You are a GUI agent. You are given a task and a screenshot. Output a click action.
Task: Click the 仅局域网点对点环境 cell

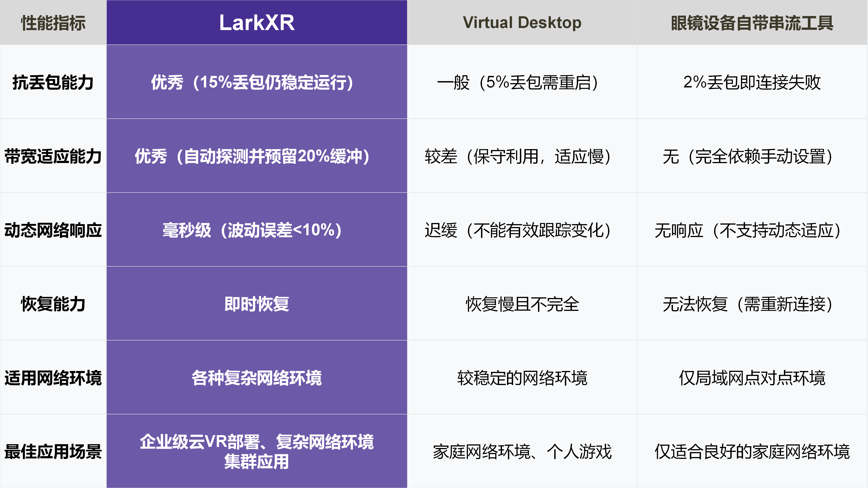click(x=752, y=378)
